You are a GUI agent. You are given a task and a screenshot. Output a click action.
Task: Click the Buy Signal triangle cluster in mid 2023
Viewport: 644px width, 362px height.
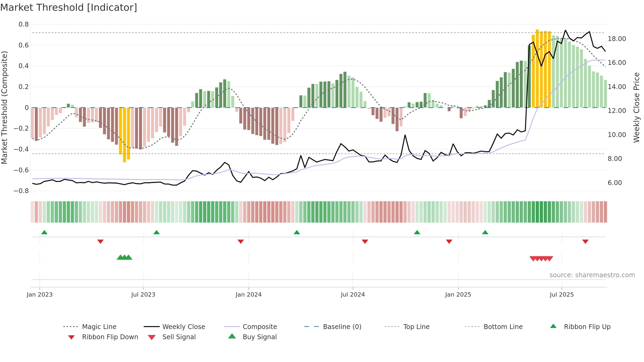pos(125,257)
